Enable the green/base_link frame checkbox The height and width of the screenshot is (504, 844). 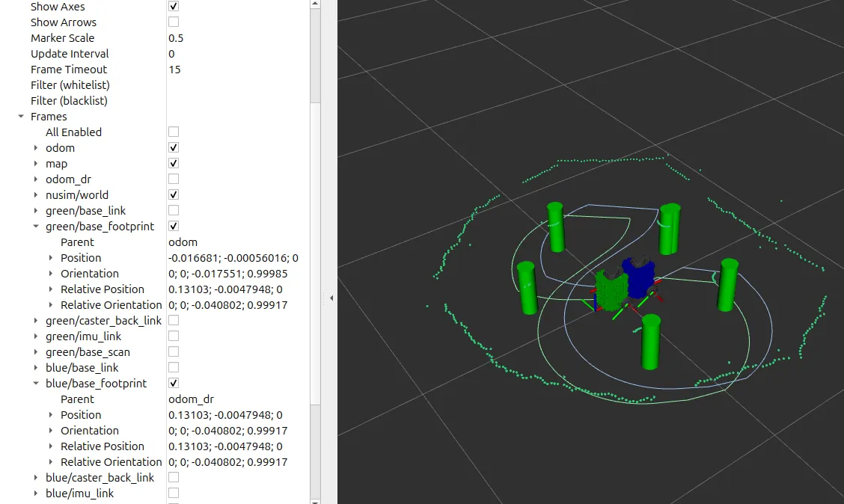(x=174, y=211)
